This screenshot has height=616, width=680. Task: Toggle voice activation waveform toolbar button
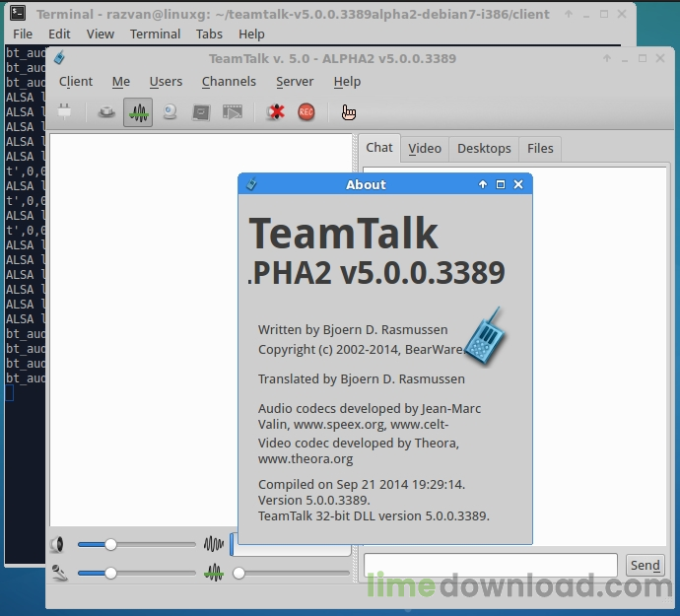[x=138, y=112]
